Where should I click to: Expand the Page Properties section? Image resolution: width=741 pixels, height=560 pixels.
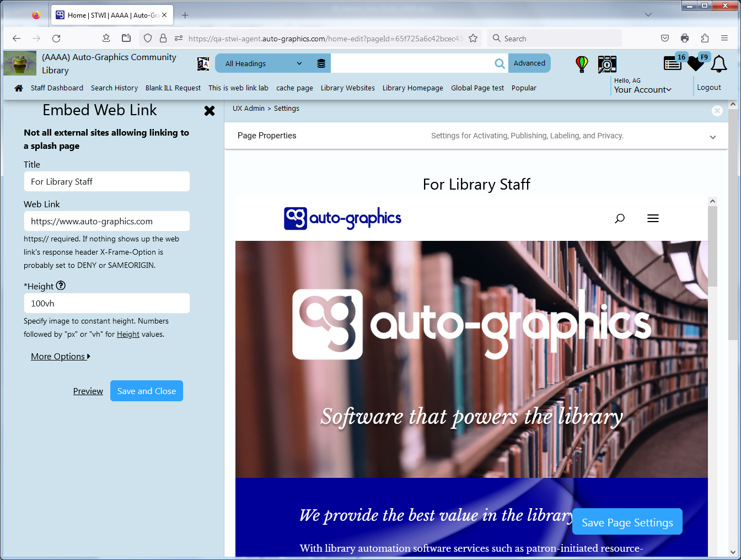click(476, 136)
